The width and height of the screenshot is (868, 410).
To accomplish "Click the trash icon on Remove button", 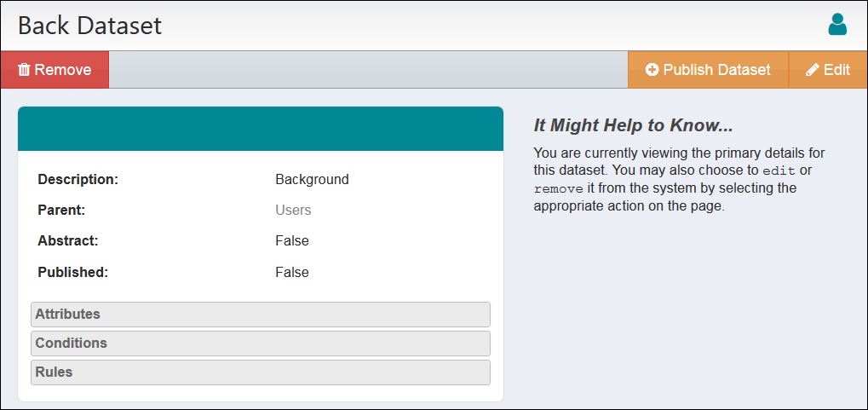I will tap(24, 70).
